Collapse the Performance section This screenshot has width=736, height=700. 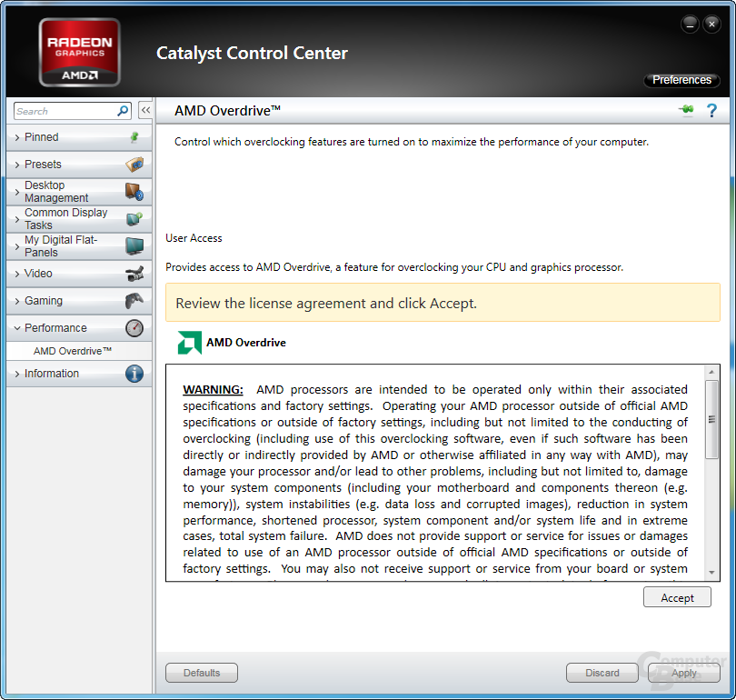(x=79, y=327)
